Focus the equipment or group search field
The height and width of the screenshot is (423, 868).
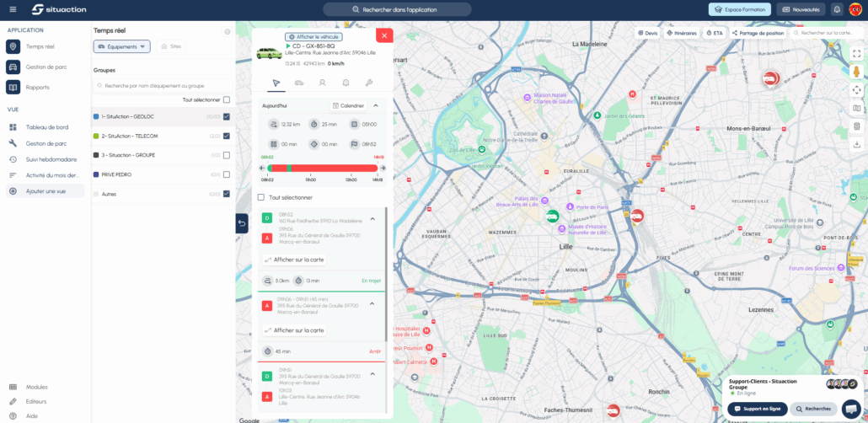[163, 86]
